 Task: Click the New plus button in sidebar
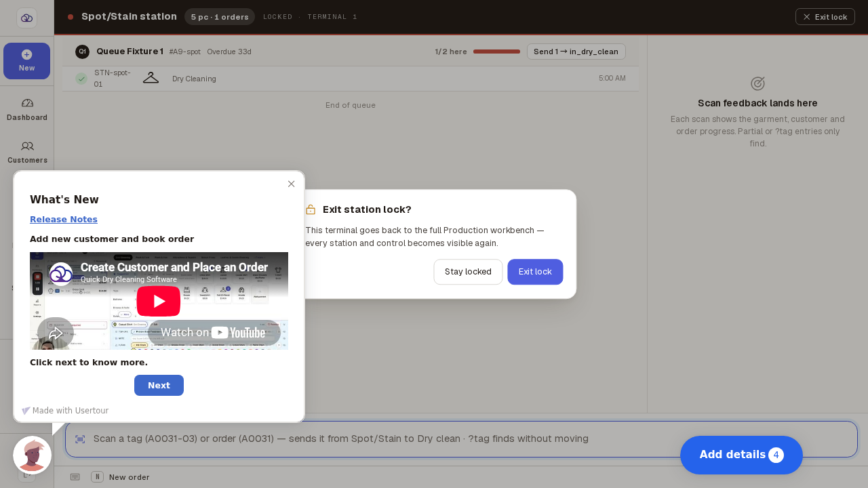pyautogui.click(x=26, y=61)
